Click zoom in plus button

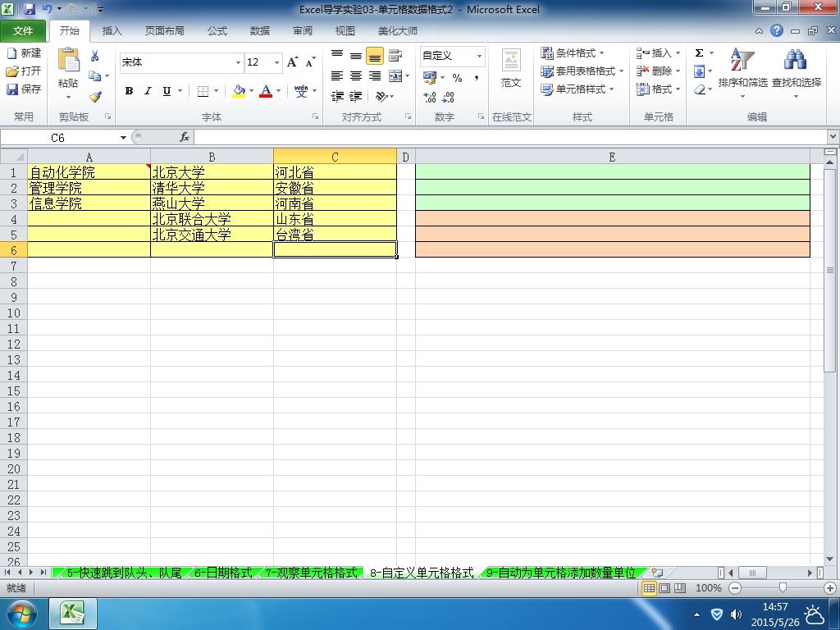(830, 587)
